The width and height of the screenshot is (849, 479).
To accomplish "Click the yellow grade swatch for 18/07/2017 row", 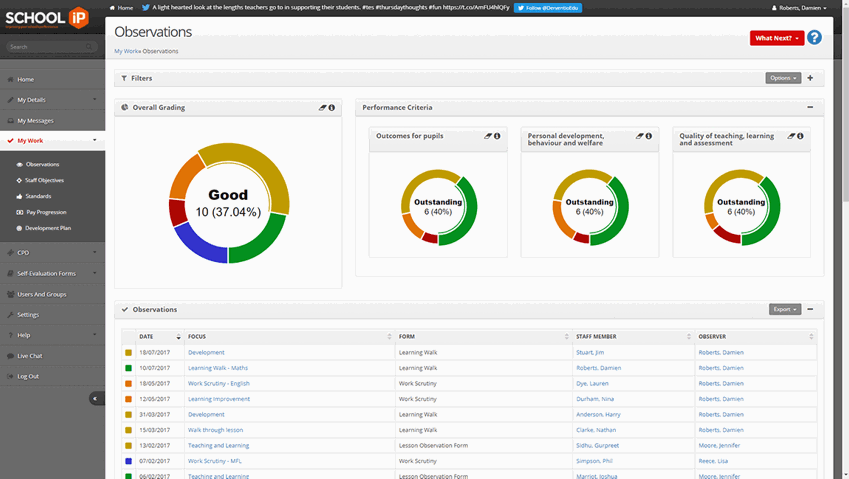I will click(128, 352).
